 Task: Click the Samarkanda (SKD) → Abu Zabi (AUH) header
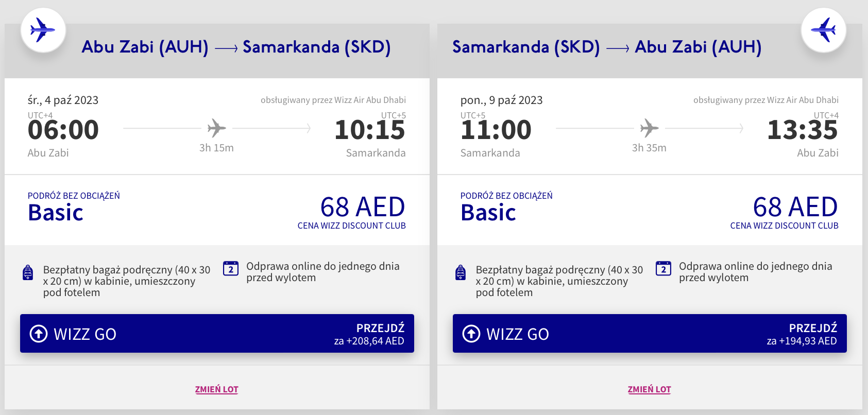point(607,47)
